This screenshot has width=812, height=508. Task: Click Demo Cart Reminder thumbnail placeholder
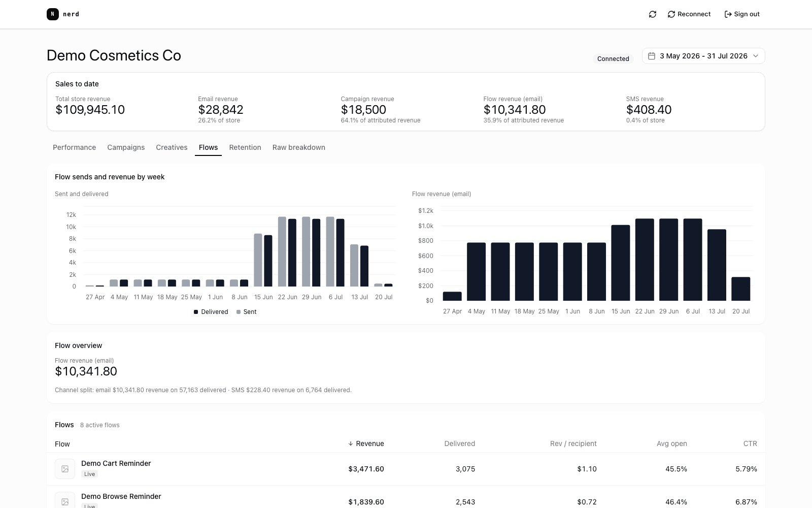[65, 469]
